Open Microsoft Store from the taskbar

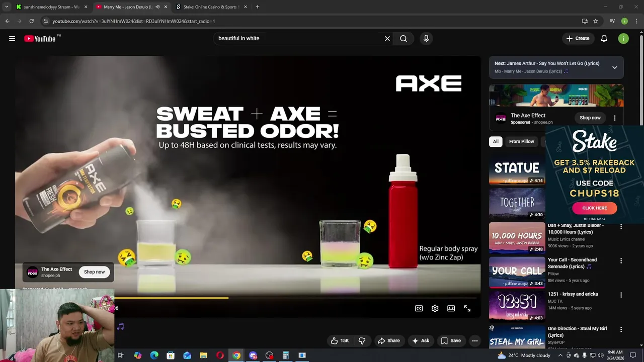coord(171,355)
